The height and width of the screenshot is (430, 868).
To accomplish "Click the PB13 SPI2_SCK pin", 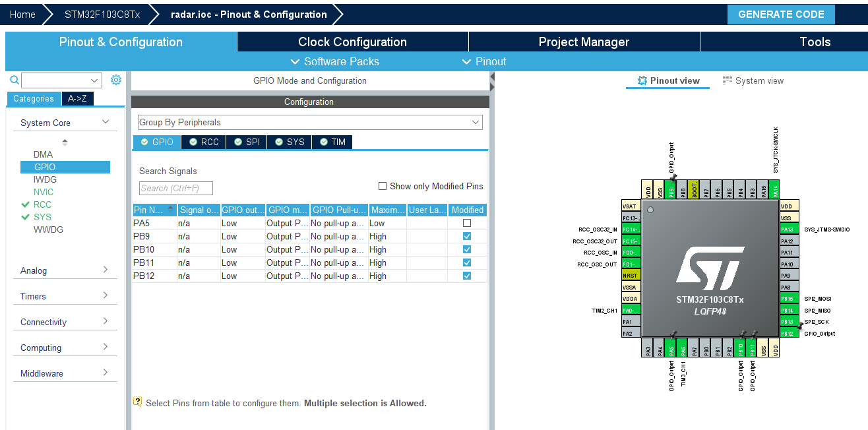I will [790, 322].
